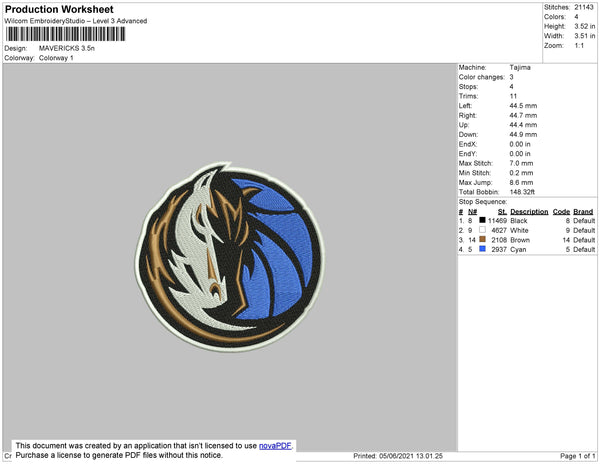
Task: Click up value '44.4 mm'
Action: click(523, 125)
